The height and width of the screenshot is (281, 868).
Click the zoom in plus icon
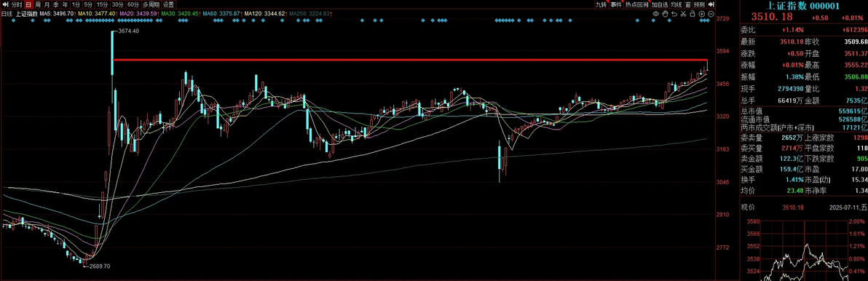click(702, 13)
